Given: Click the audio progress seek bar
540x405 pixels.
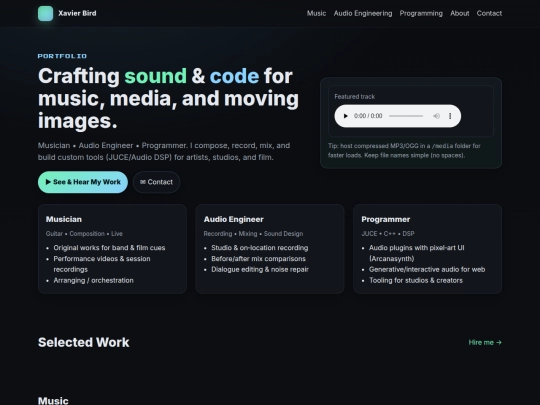Looking at the screenshot, I should coord(406,116).
